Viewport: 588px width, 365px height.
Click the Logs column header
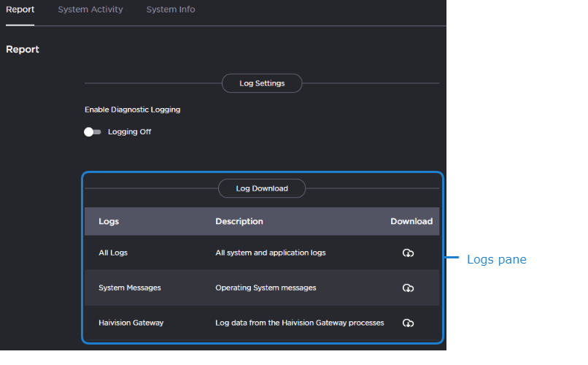click(x=109, y=221)
